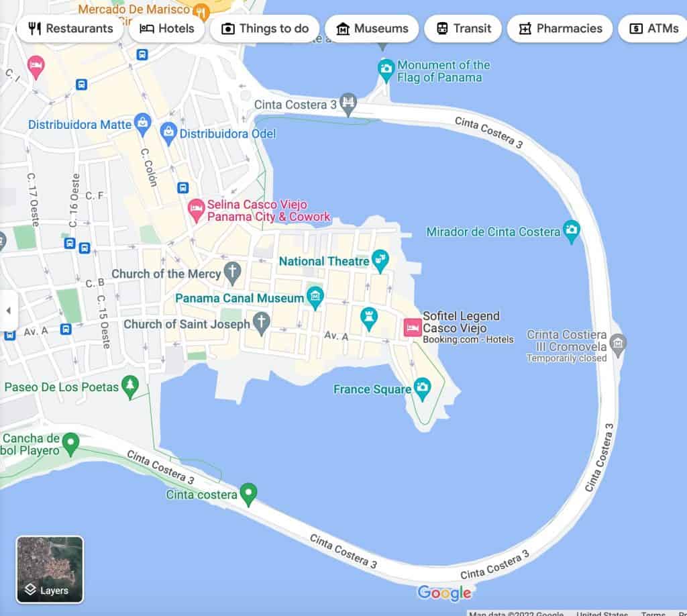Click the Sofitel Legend hotel pin
Image resolution: width=687 pixels, height=616 pixels.
pos(411,327)
